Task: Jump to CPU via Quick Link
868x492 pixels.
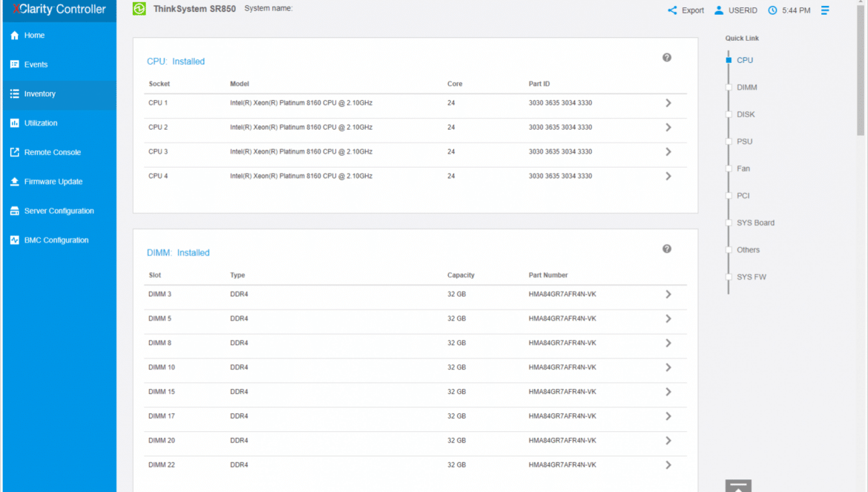Action: tap(745, 60)
